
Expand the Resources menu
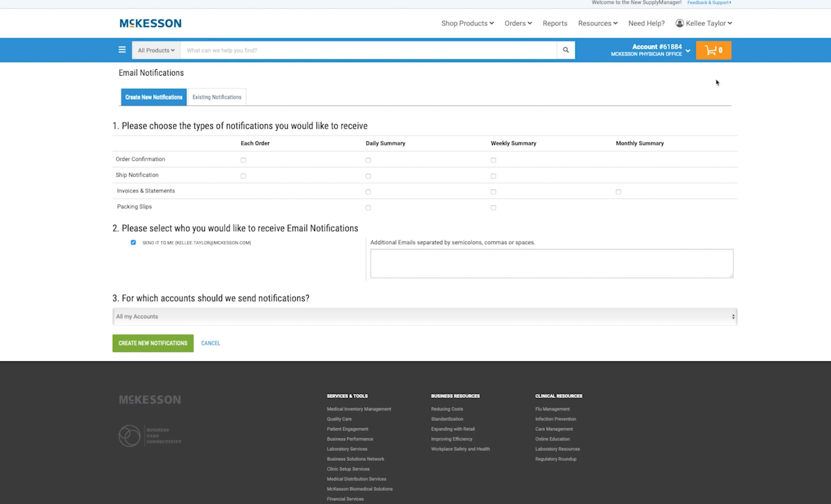[x=598, y=23]
